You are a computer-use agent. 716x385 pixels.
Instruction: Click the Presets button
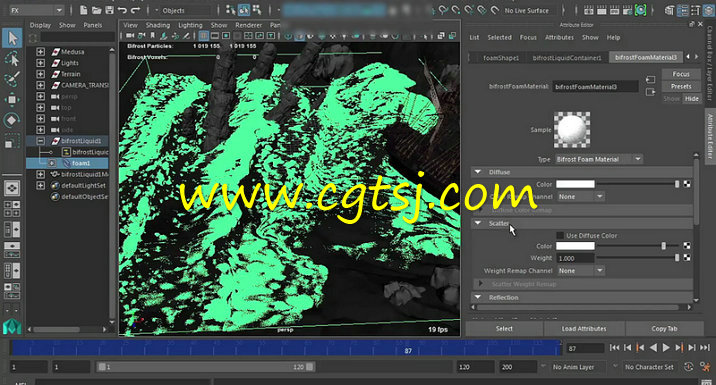click(x=681, y=86)
